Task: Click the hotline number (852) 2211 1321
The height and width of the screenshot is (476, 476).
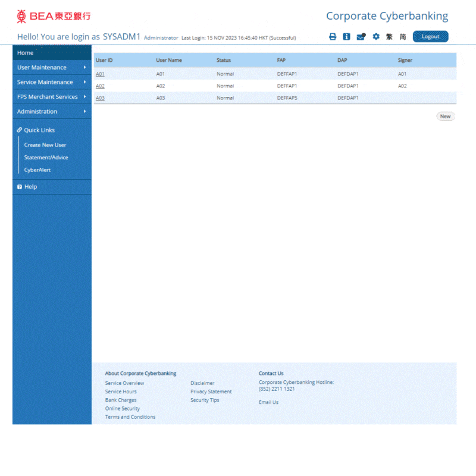Action: click(277, 389)
